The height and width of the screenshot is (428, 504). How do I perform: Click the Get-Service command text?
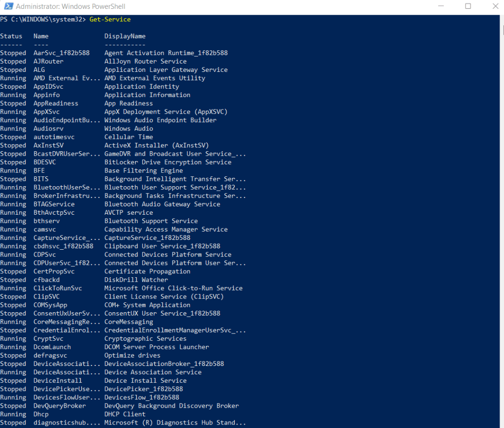[110, 19]
